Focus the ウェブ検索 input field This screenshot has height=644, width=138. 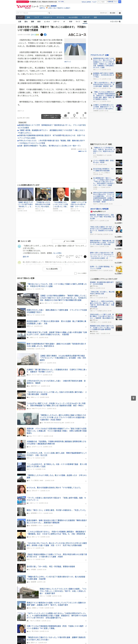pyautogui.click(x=102, y=2)
